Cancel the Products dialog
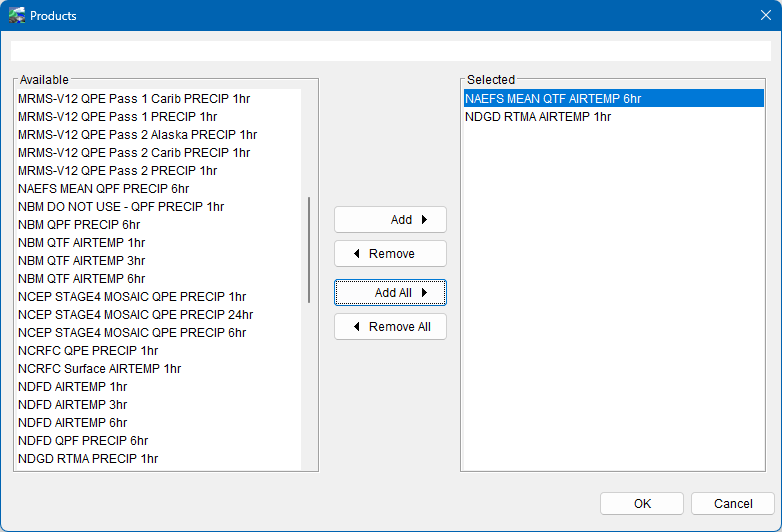The width and height of the screenshot is (782, 532). click(x=733, y=504)
